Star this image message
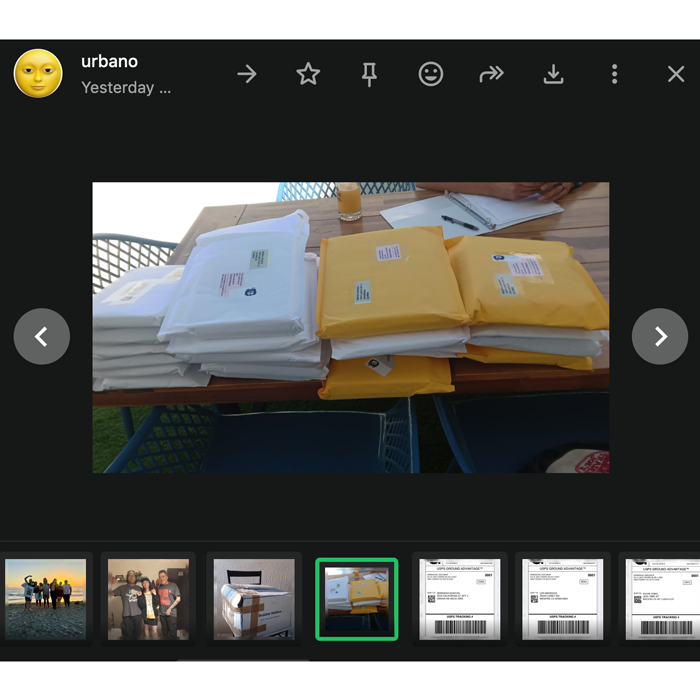Screen dimensions: 700x700 308,74
